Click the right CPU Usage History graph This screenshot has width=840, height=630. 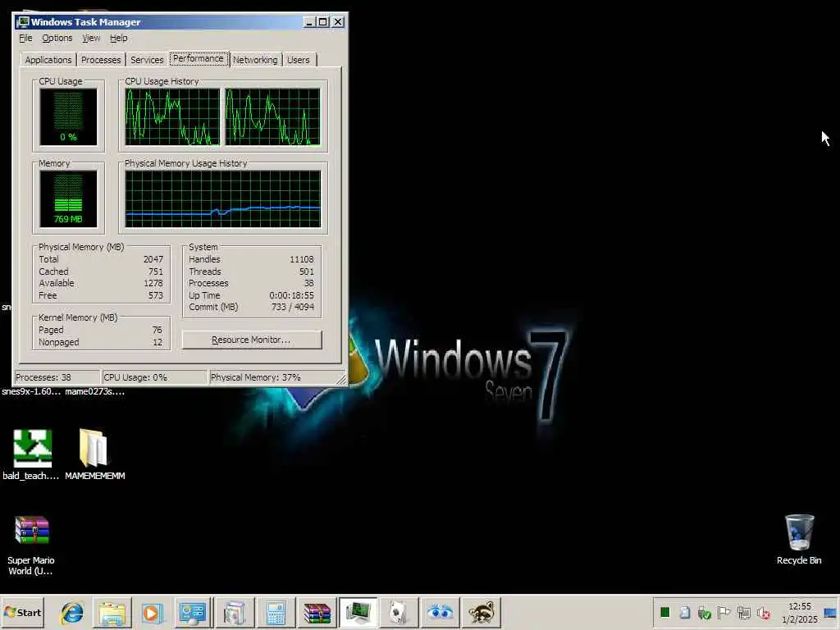tap(272, 116)
